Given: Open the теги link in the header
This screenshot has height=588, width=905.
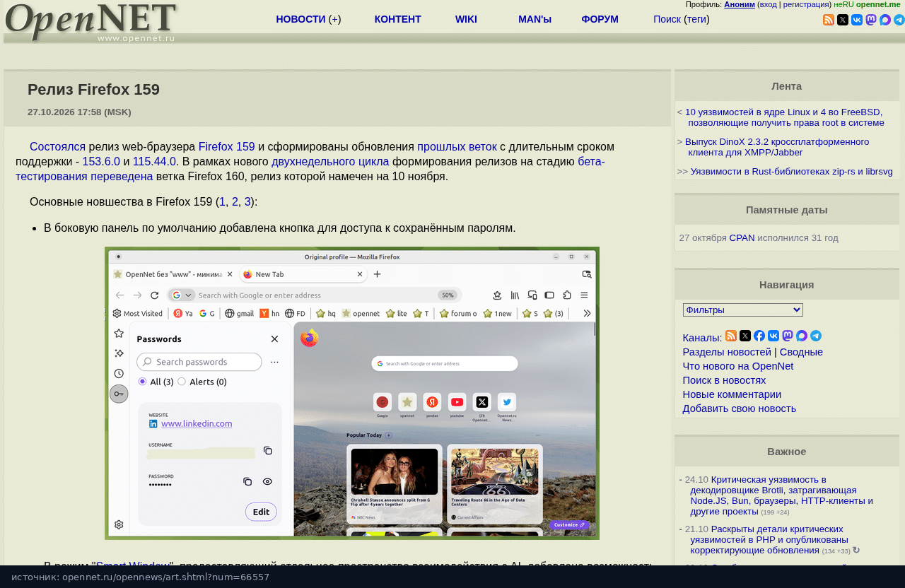Looking at the screenshot, I should [696, 19].
